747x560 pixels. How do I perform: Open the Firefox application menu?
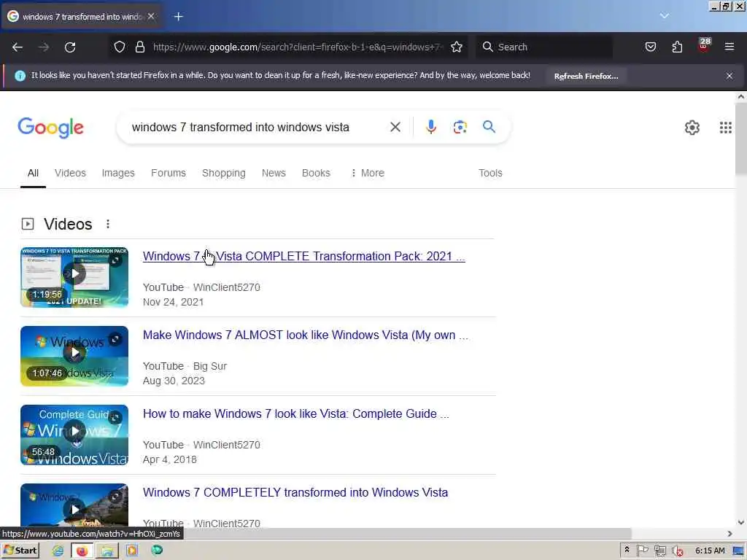click(x=729, y=47)
